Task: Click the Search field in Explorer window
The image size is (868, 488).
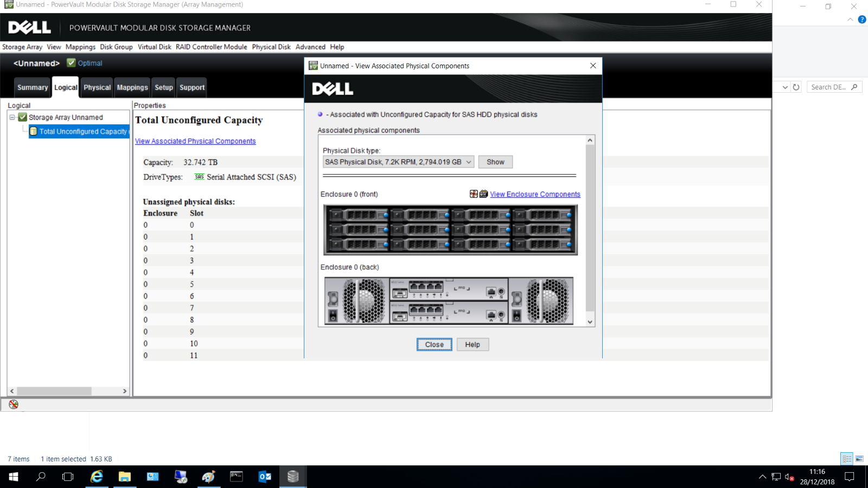Action: tap(834, 87)
